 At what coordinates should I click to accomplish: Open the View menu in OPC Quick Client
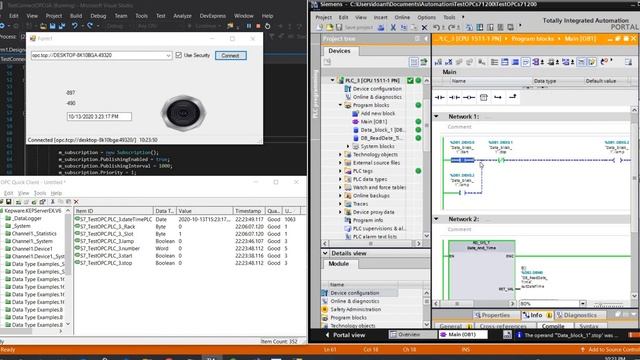click(24, 193)
